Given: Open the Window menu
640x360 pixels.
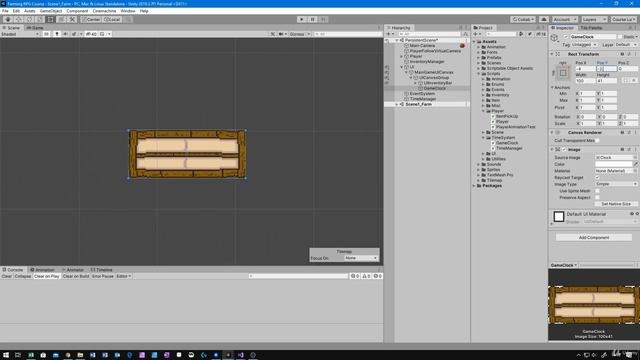Looking at the screenshot, I should point(128,11).
